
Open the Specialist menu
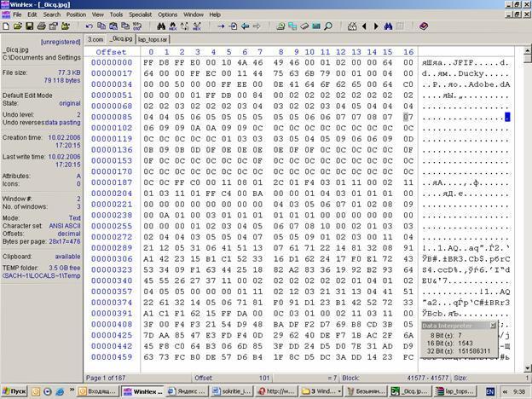[x=140, y=14]
